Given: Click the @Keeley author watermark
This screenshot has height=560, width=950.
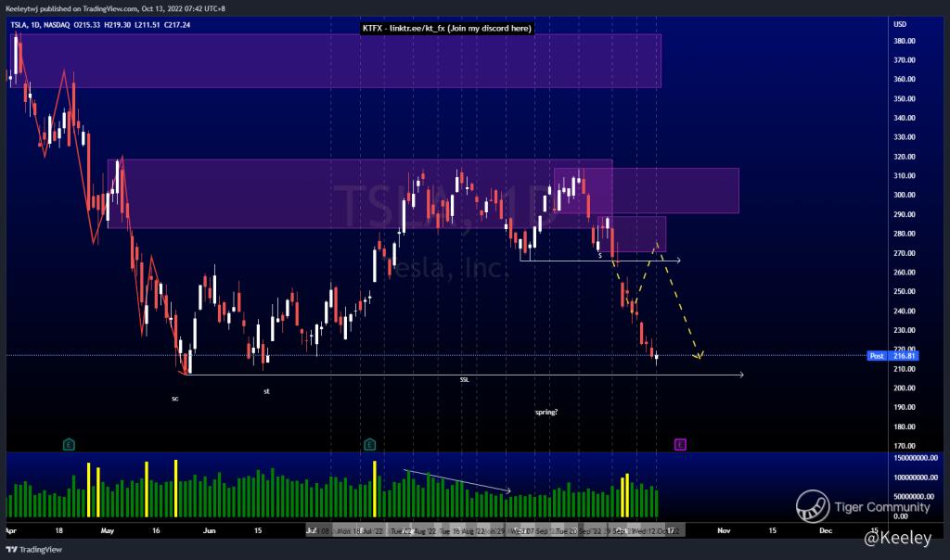Looking at the screenshot, I should [x=898, y=538].
